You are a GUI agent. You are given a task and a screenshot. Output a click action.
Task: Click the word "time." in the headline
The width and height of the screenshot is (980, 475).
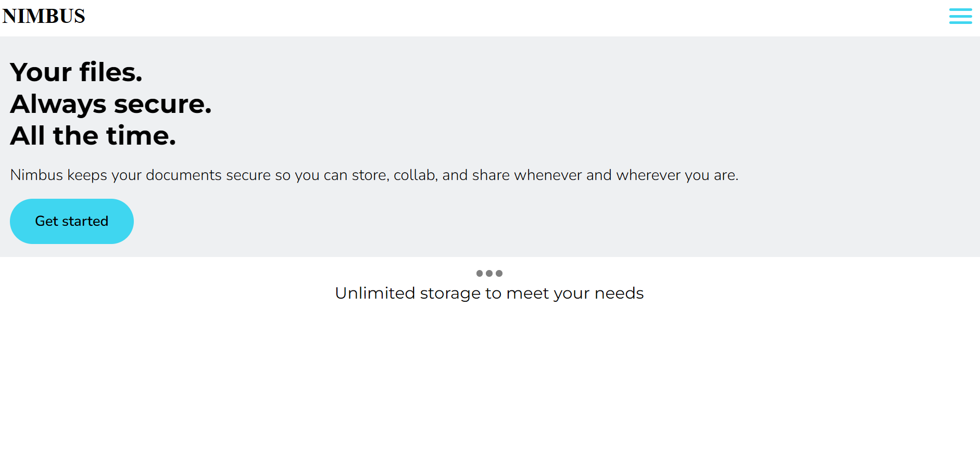coord(141,136)
